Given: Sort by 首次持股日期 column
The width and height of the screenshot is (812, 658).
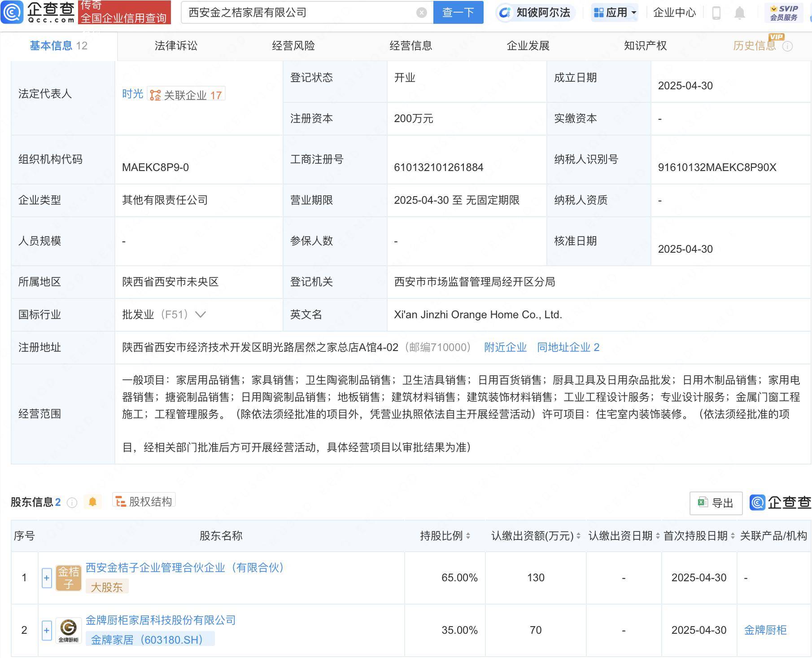Looking at the screenshot, I should (699, 535).
